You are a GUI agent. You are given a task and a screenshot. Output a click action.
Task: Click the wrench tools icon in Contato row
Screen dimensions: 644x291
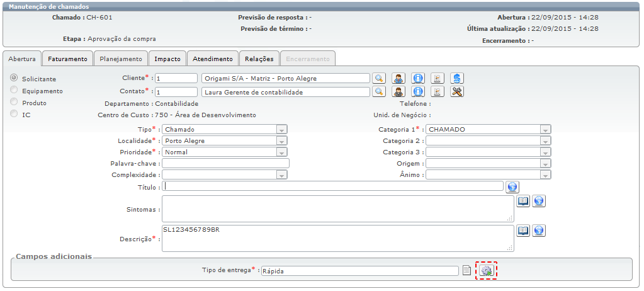(457, 92)
